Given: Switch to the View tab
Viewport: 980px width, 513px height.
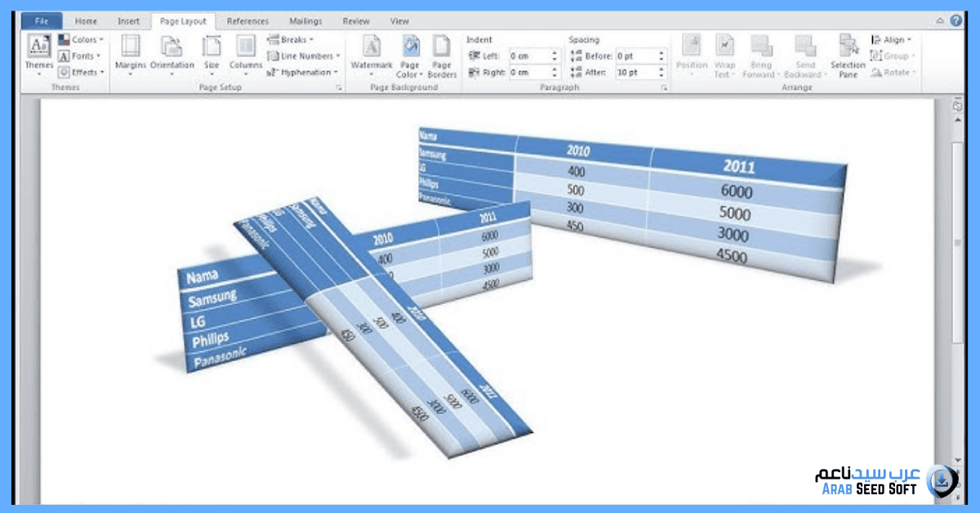Looking at the screenshot, I should 399,21.
